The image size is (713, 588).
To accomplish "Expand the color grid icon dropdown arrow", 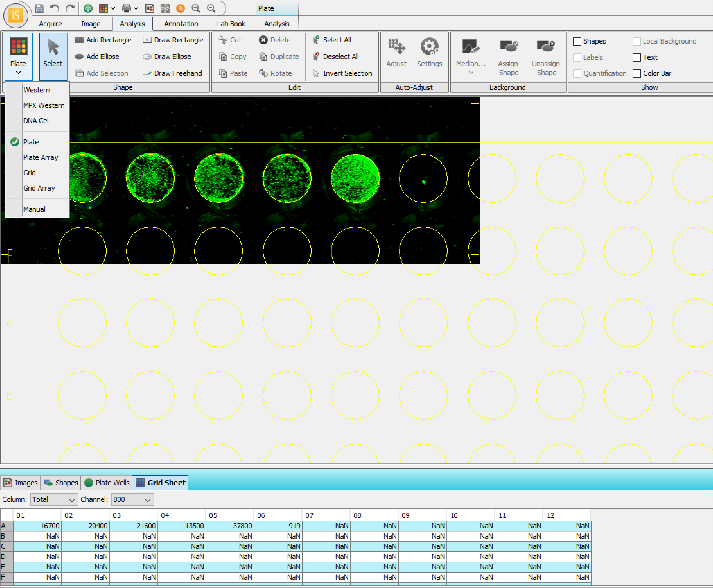I will click(x=113, y=9).
